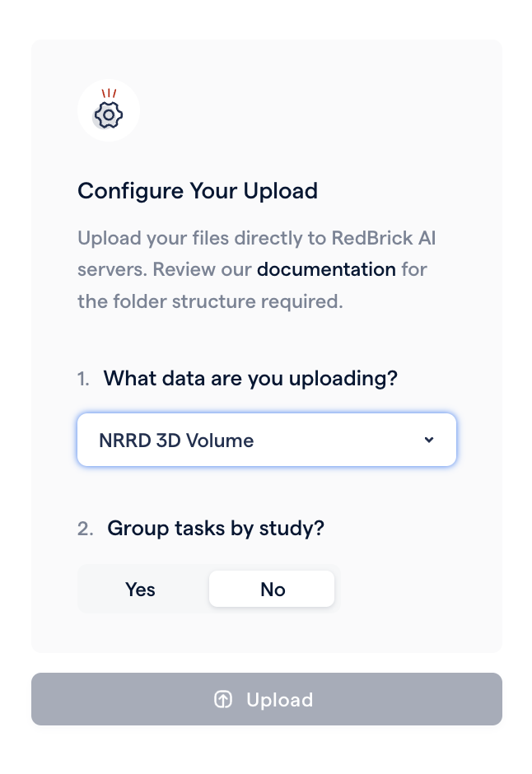Click the RedBrick AI text in the description

tap(384, 238)
